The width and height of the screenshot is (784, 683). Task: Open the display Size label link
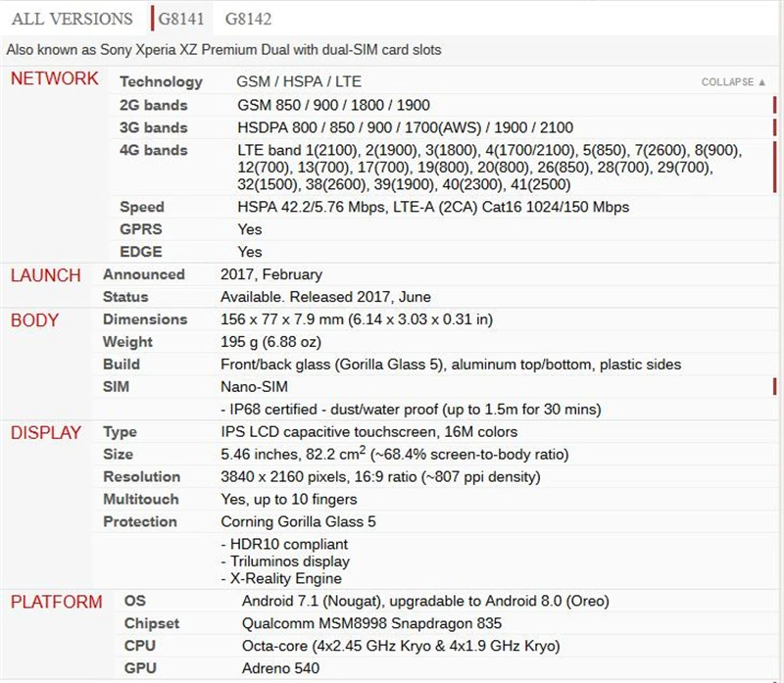coord(118,454)
